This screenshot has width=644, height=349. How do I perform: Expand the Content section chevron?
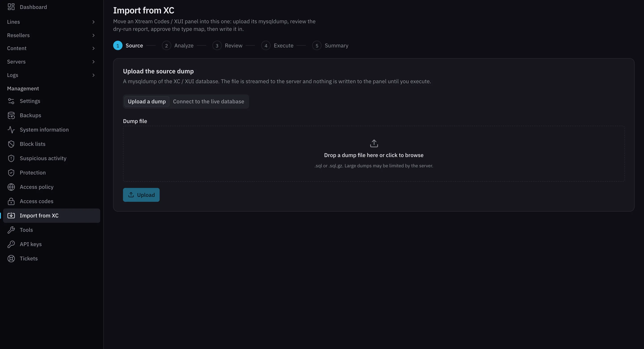point(93,48)
